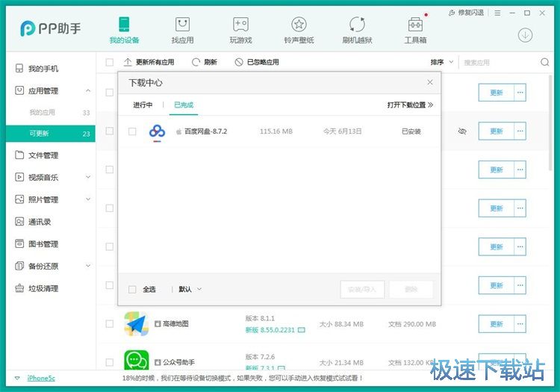Click the iPhone5c device link
The height and width of the screenshot is (392, 560).
tap(41, 378)
